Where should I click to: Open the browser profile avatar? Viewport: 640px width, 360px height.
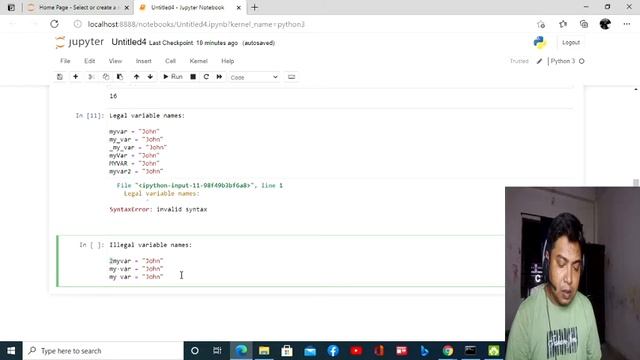pos(605,24)
